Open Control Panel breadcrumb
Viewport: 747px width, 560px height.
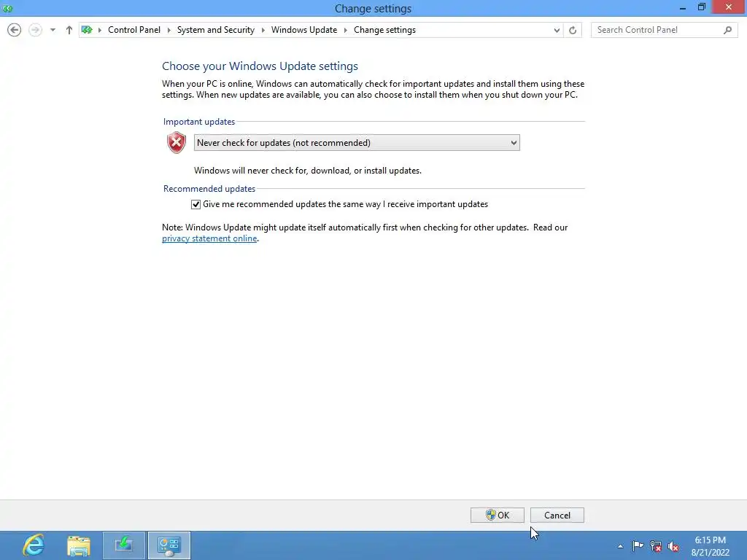pyautogui.click(x=134, y=30)
